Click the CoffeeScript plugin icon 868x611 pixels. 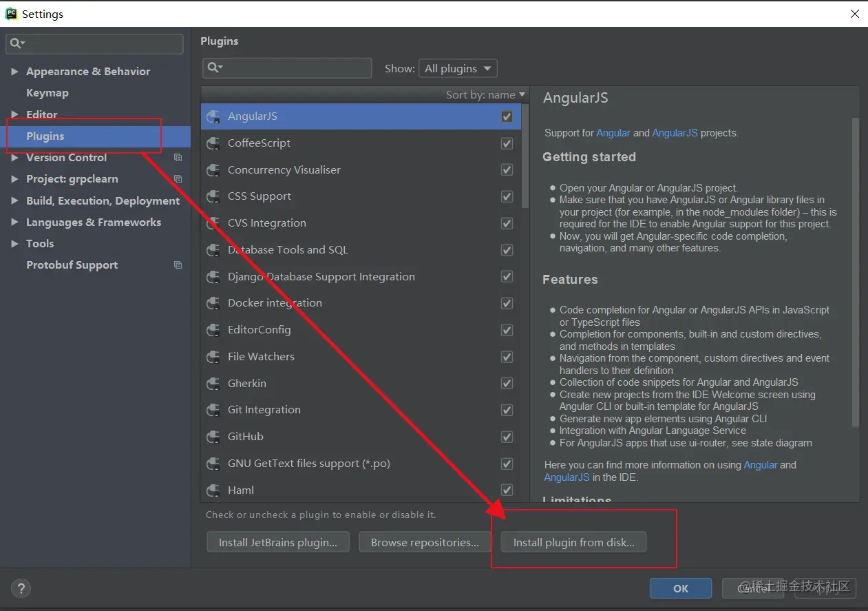pos(213,143)
